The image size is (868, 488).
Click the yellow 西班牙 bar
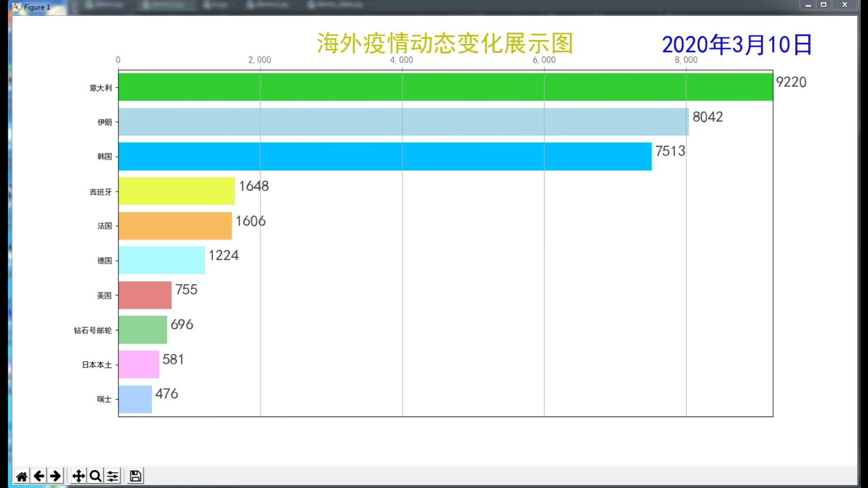(177, 191)
